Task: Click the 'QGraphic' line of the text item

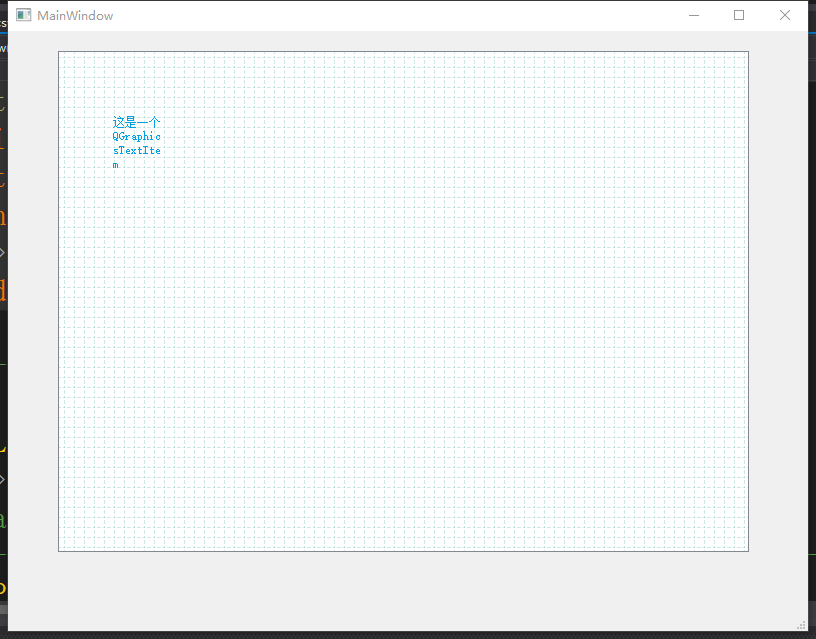Action: click(x=136, y=136)
